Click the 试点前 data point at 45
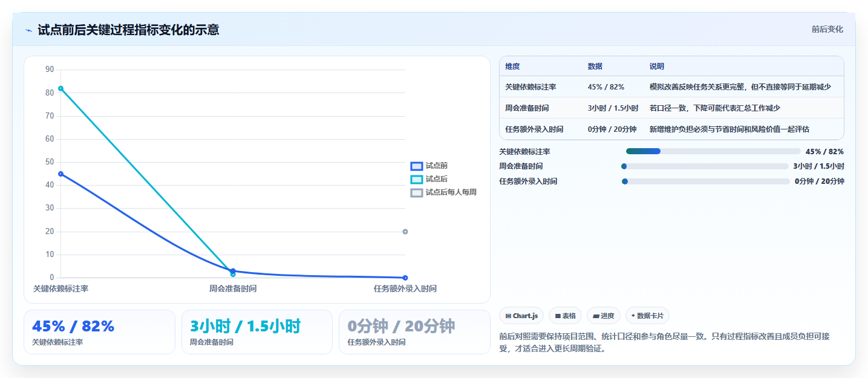 [60, 174]
